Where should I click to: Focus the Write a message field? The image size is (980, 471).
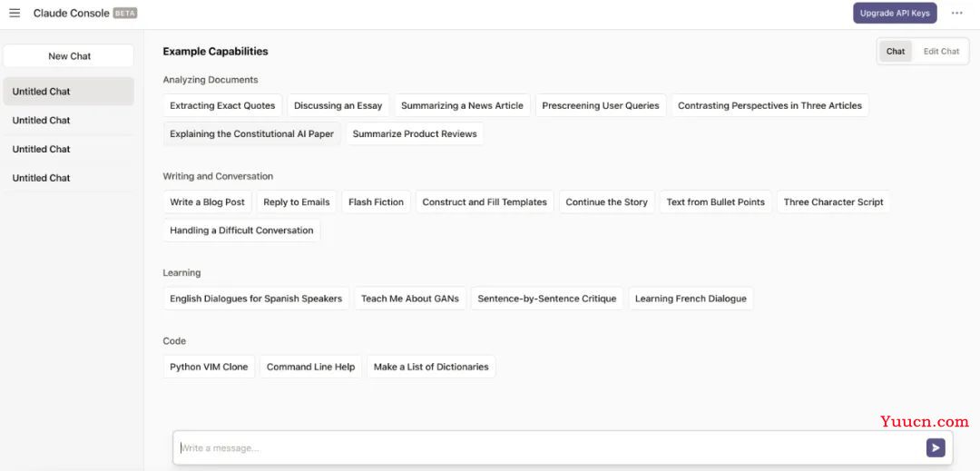tap(550, 448)
